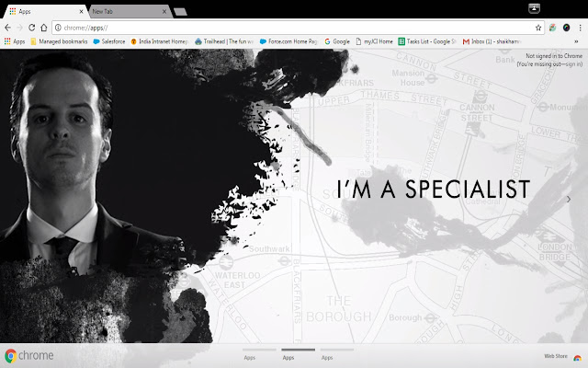Open the colorful extension icon next to star
The height and width of the screenshot is (368, 588).
pyautogui.click(x=552, y=28)
